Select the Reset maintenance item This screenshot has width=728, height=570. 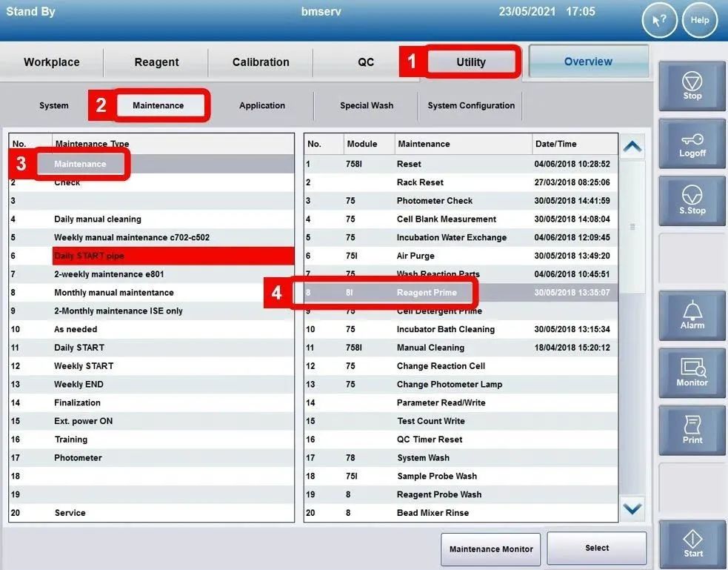point(461,164)
